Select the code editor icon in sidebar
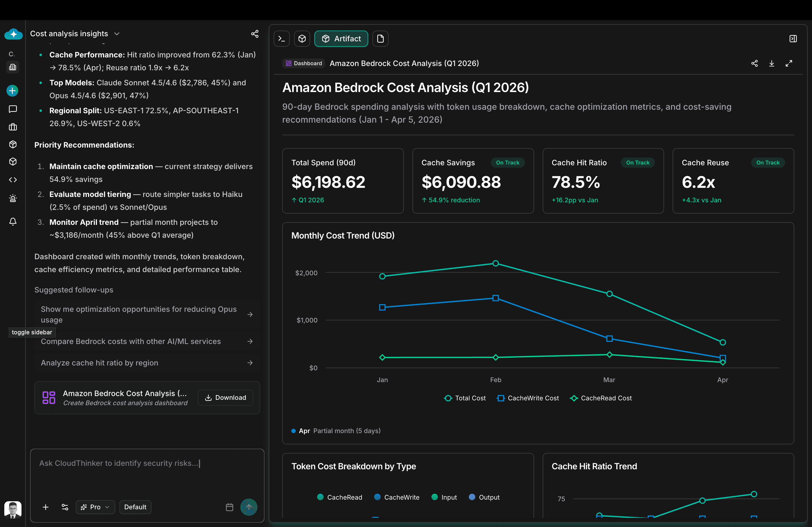The width and height of the screenshot is (812, 527). point(13,180)
